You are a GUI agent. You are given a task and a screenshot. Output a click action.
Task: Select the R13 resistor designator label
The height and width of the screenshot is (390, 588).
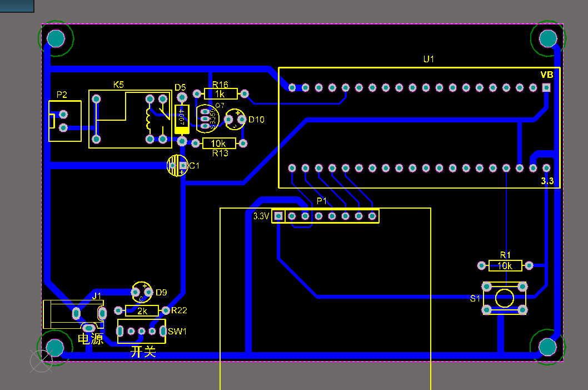click(x=220, y=153)
